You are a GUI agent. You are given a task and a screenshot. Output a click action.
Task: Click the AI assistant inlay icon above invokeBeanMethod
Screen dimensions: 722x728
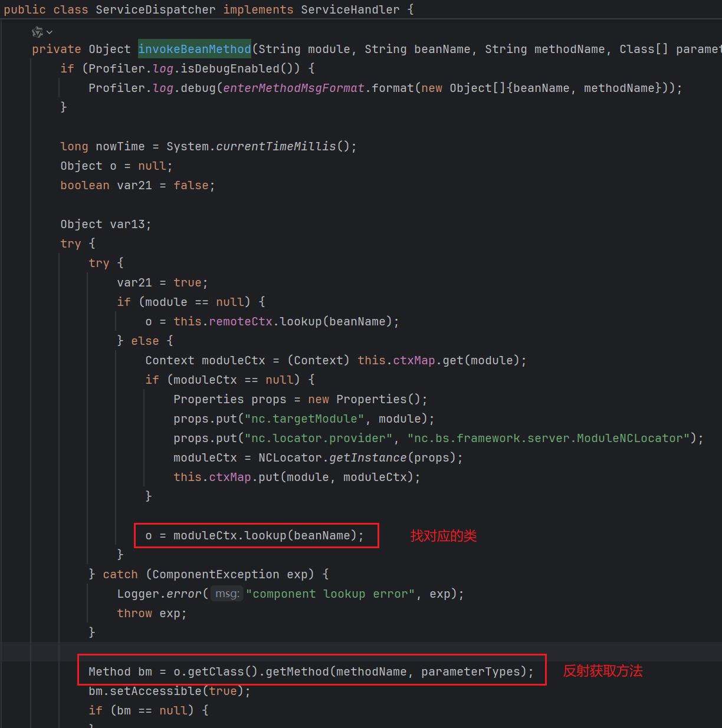coord(37,32)
